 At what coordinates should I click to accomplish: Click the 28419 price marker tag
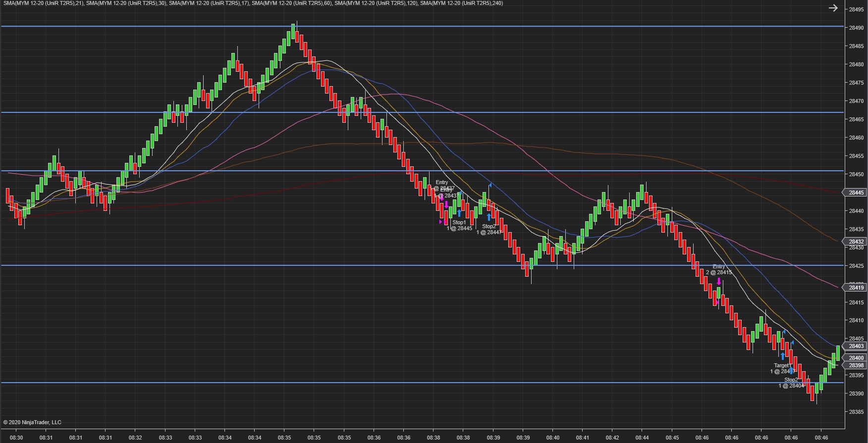(x=855, y=288)
